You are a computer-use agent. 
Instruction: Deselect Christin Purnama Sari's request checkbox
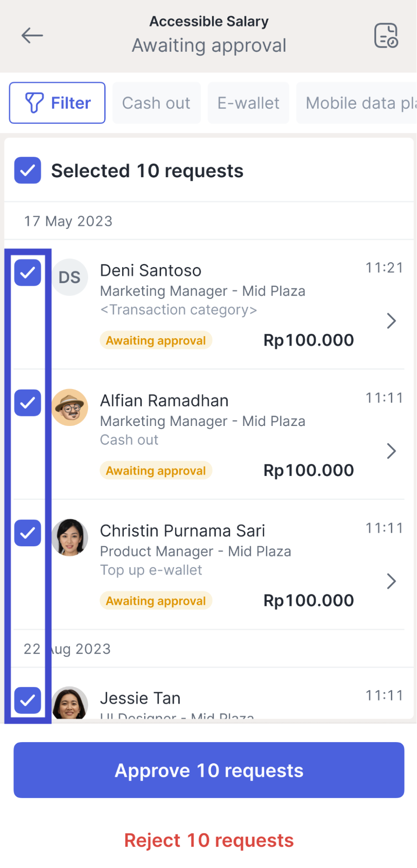pos(27,533)
